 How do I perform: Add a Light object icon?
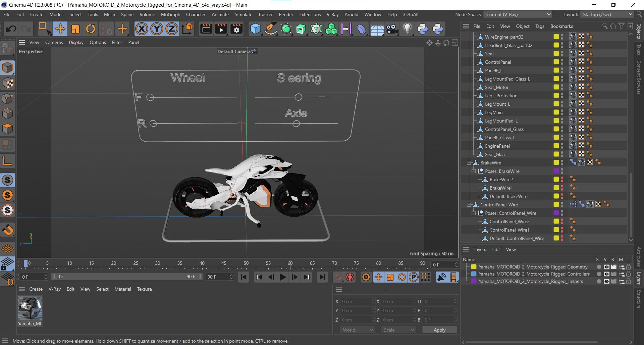(407, 29)
